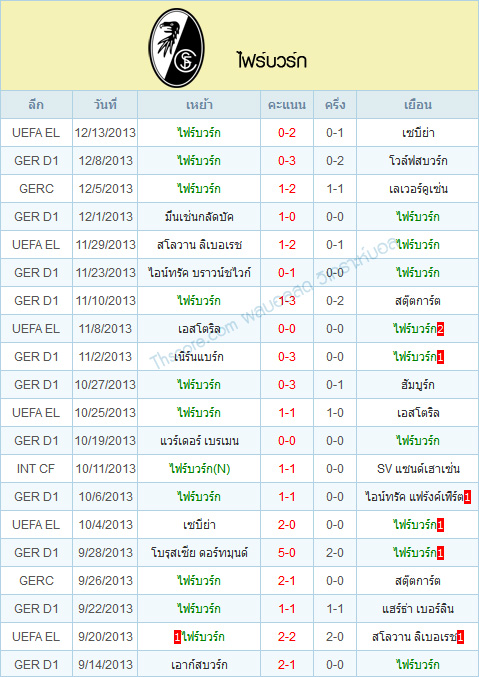Click home team เอสโตริล in the 11/8/2013 row
Image resolution: width=479 pixels, height=677 pixels.
(199, 329)
